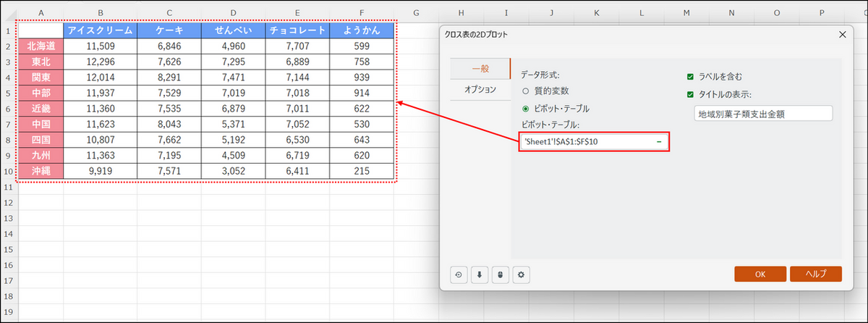Viewport: 868px width, 323px height.
Task: Select the ピボット・テーブル radio button
Action: pyautogui.click(x=526, y=109)
